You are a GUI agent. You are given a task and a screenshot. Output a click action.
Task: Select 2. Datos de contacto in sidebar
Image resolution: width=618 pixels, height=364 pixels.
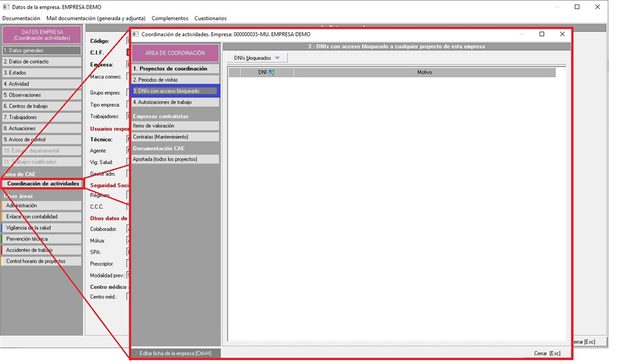pyautogui.click(x=41, y=62)
